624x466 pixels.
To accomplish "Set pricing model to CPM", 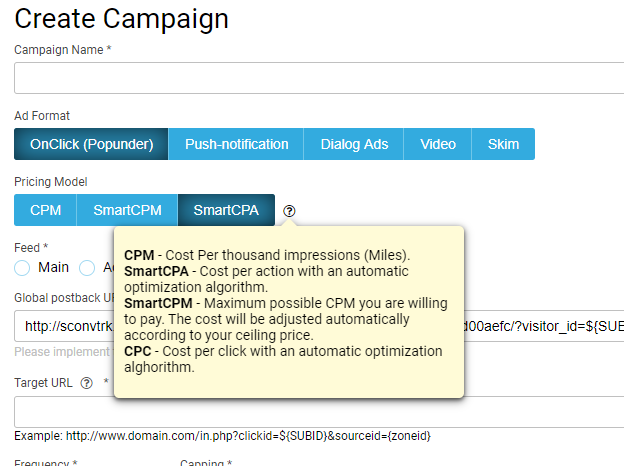I will coord(46,210).
